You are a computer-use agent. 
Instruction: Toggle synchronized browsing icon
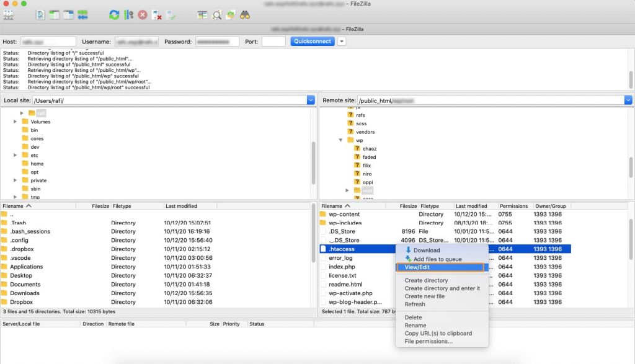pos(231,15)
